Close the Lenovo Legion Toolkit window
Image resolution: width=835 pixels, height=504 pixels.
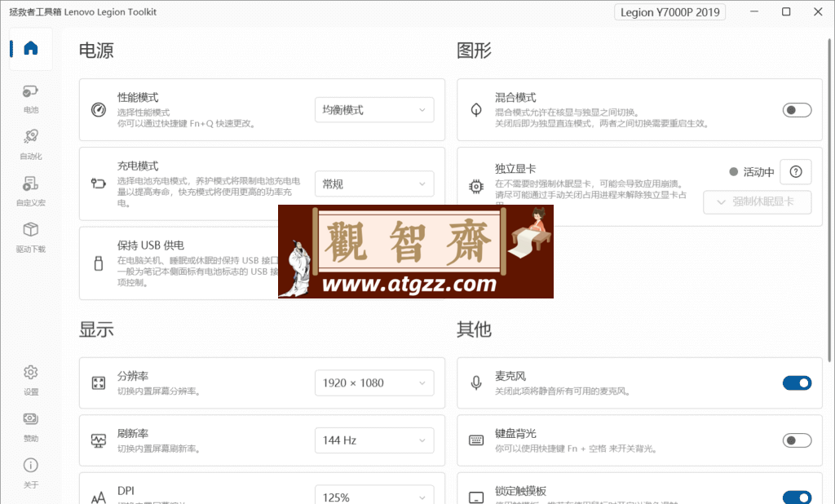tap(818, 11)
